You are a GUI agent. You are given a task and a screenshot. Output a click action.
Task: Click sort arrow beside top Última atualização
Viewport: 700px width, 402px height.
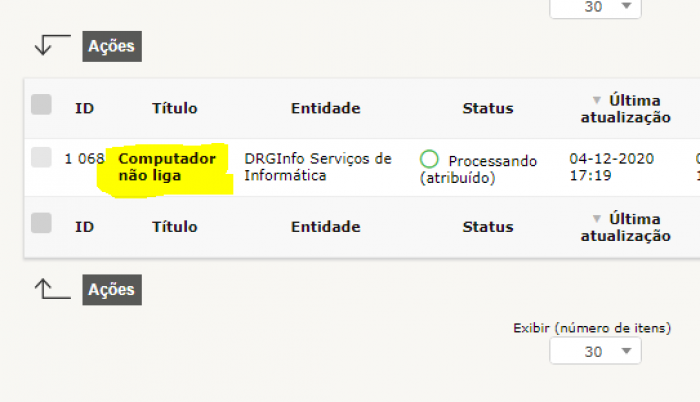pos(597,100)
